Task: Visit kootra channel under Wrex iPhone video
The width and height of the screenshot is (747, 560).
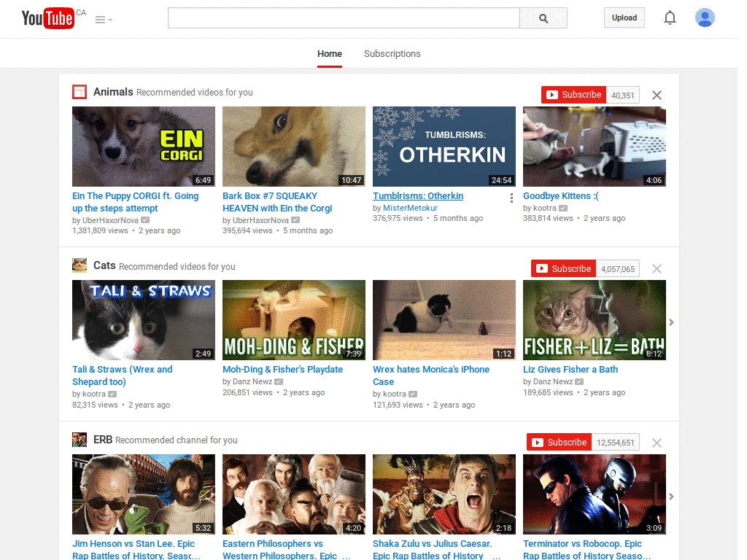Action: coord(395,394)
